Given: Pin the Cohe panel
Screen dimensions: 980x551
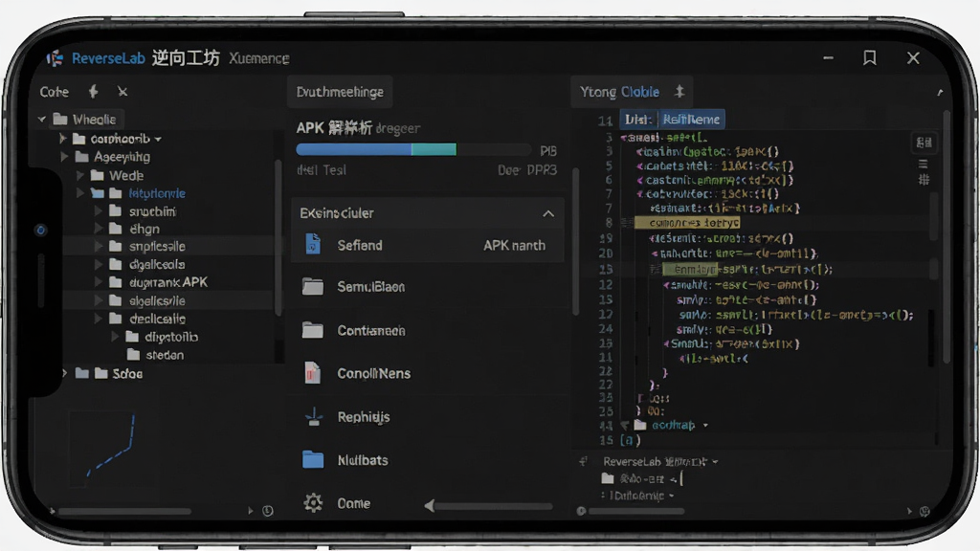Looking at the screenshot, I should (93, 92).
